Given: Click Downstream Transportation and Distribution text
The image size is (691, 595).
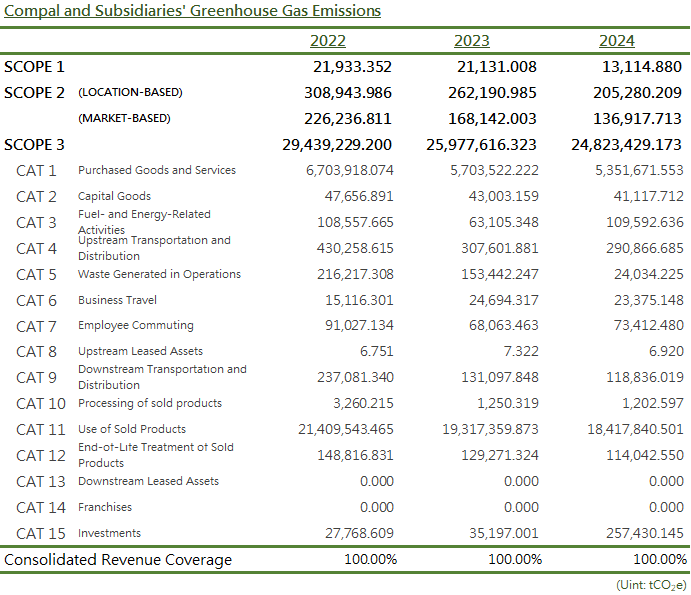Looking at the screenshot, I should (x=162, y=377).
